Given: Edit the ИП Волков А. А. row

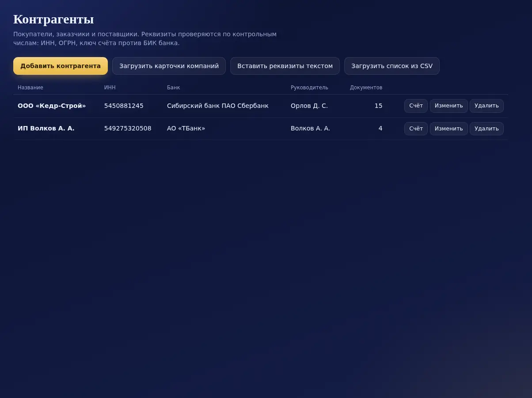Looking at the screenshot, I should [x=449, y=129].
